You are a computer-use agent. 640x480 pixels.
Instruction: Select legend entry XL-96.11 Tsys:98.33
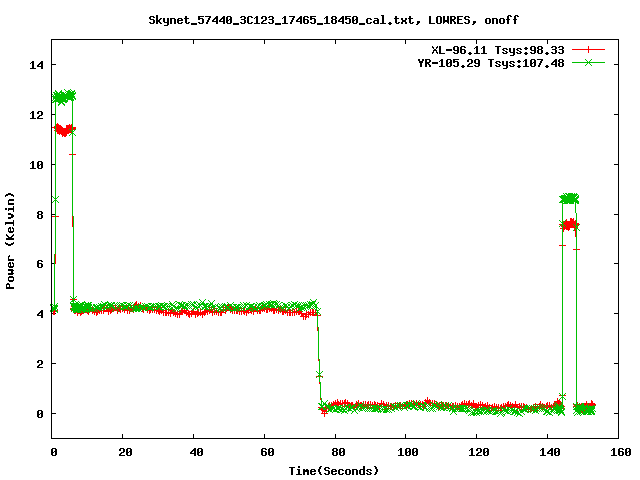(498, 50)
